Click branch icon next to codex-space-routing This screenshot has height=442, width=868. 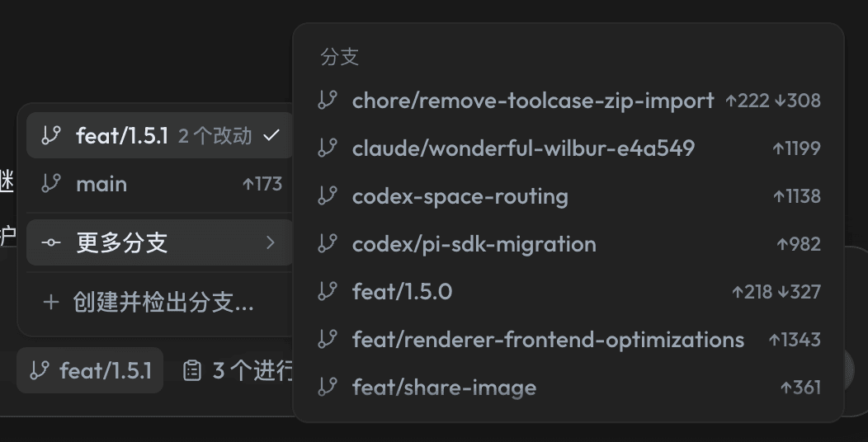(328, 195)
